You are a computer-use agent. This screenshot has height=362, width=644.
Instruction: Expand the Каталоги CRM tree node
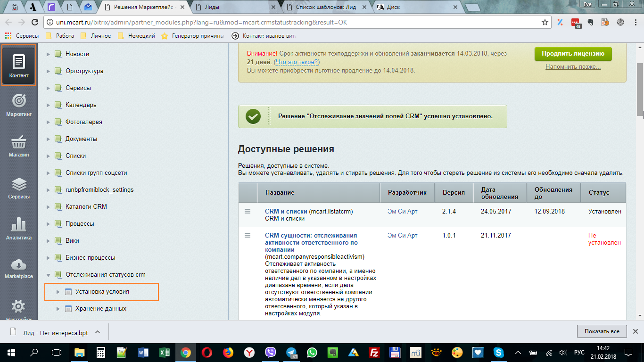[x=48, y=207]
